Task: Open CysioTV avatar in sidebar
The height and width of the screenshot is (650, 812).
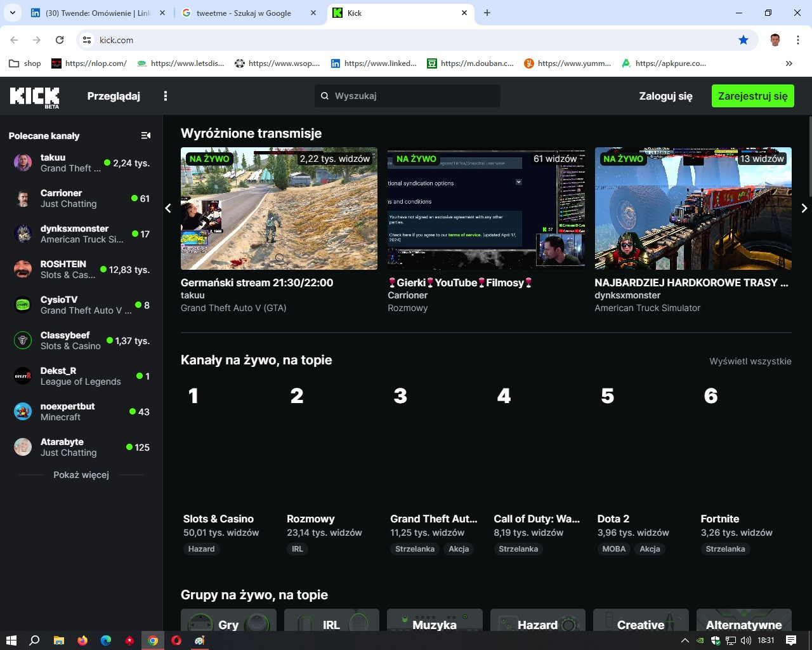Action: pos(23,305)
